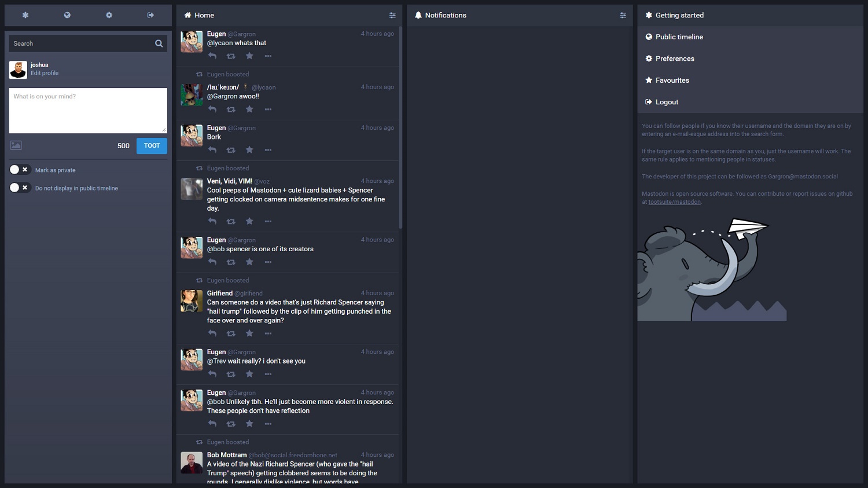
Task: Favourite '@bob spencer is one of its creators' toot
Action: pyautogui.click(x=249, y=262)
